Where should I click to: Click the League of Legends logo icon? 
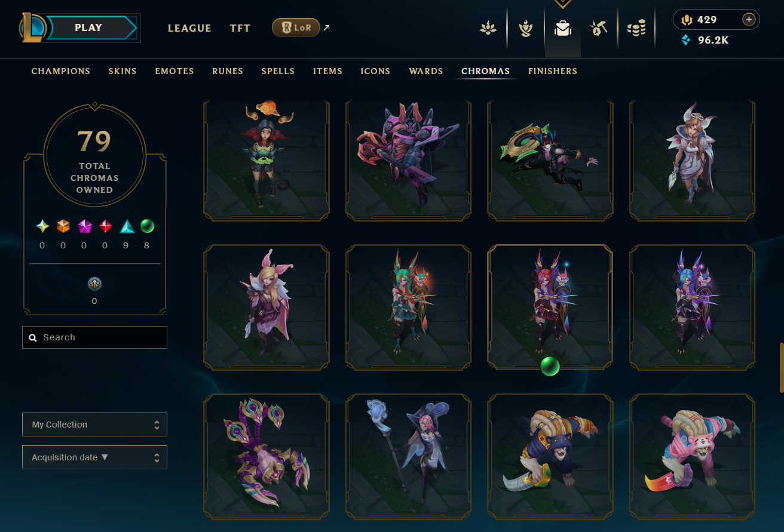pos(33,27)
